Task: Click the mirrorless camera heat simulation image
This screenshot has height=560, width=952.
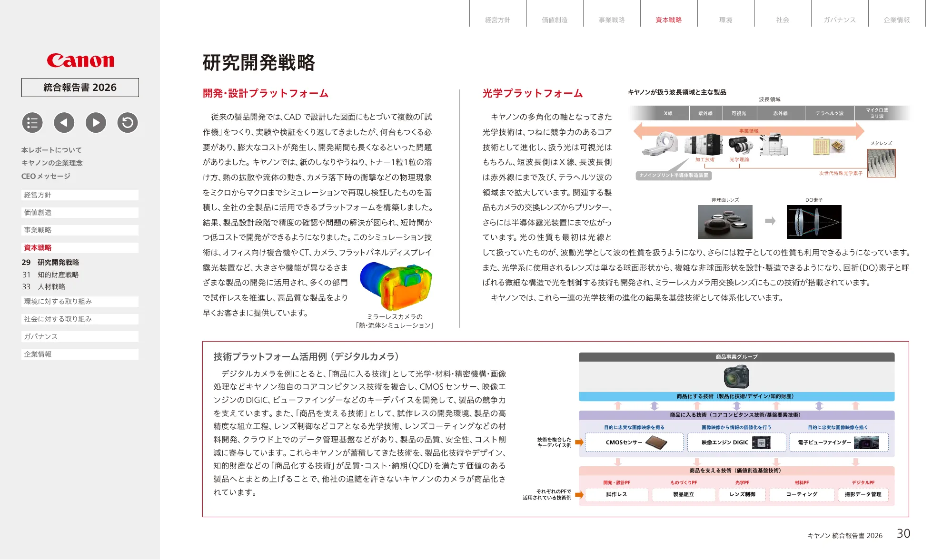Action: [x=396, y=286]
